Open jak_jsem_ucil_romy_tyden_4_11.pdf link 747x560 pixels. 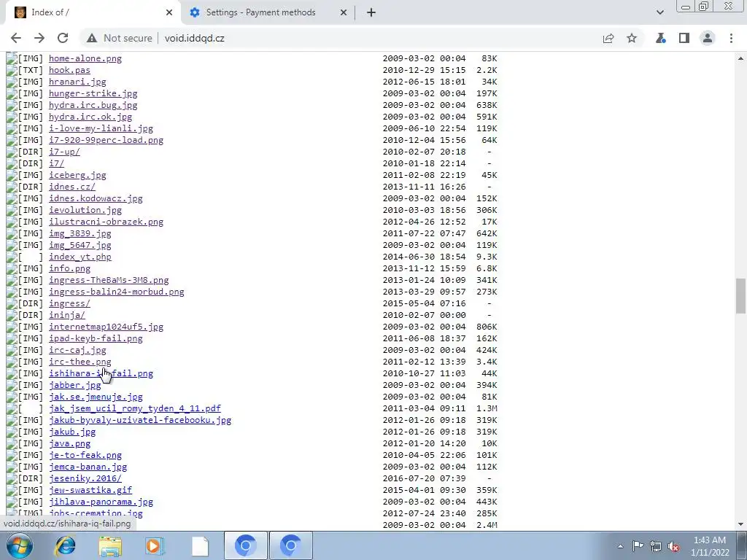pos(135,408)
